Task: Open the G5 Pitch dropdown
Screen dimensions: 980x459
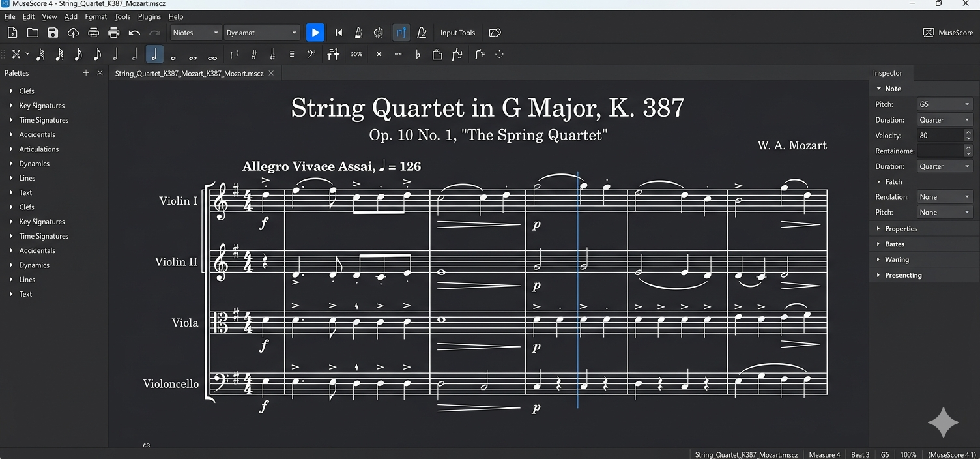Action: click(944, 104)
